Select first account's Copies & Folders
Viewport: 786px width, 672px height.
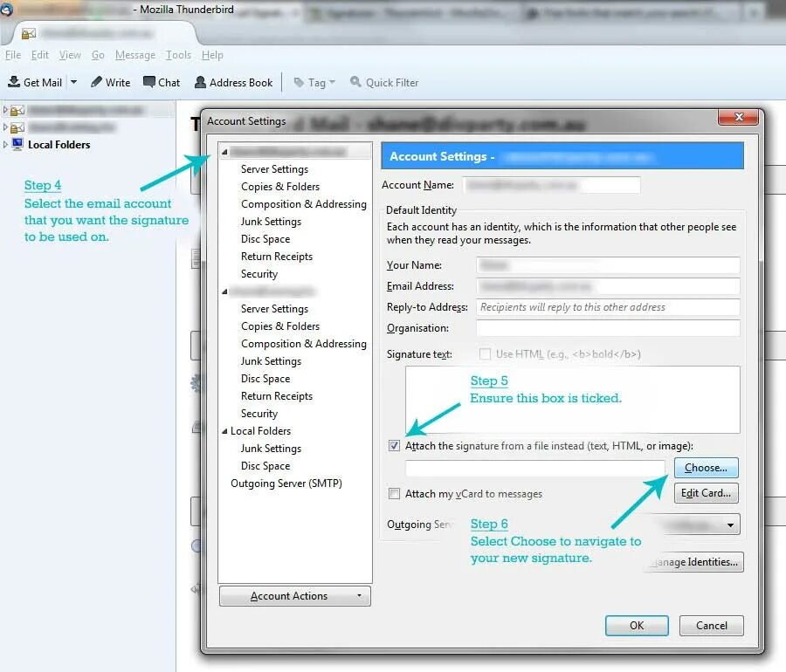[x=280, y=186]
